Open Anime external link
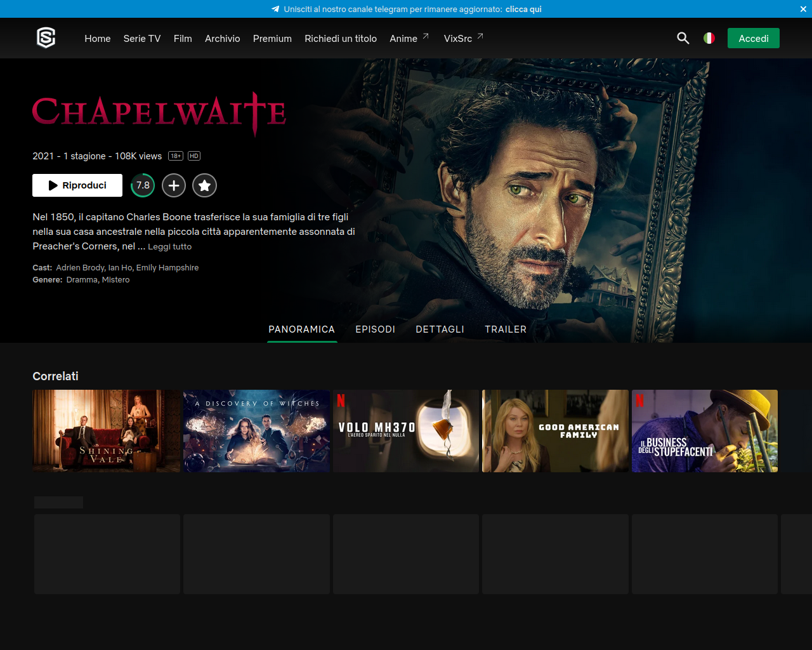 [x=409, y=39]
